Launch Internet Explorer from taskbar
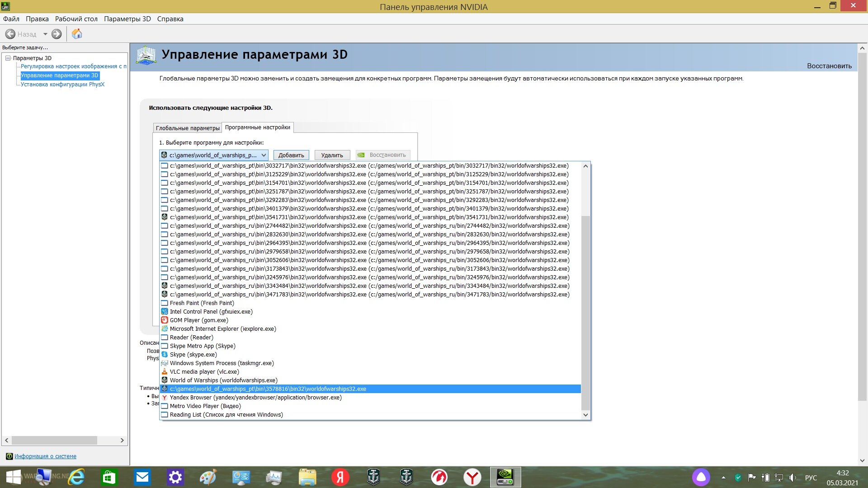Screen dimensions: 868x488 pos(76,477)
